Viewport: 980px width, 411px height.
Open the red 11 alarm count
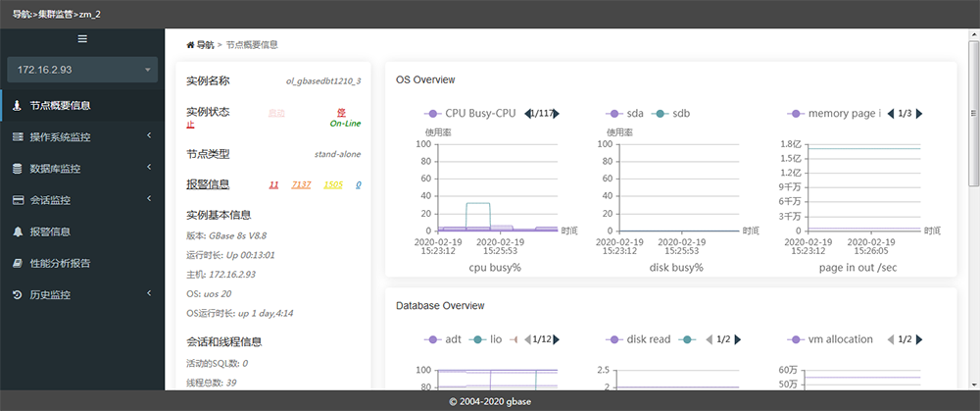click(273, 185)
